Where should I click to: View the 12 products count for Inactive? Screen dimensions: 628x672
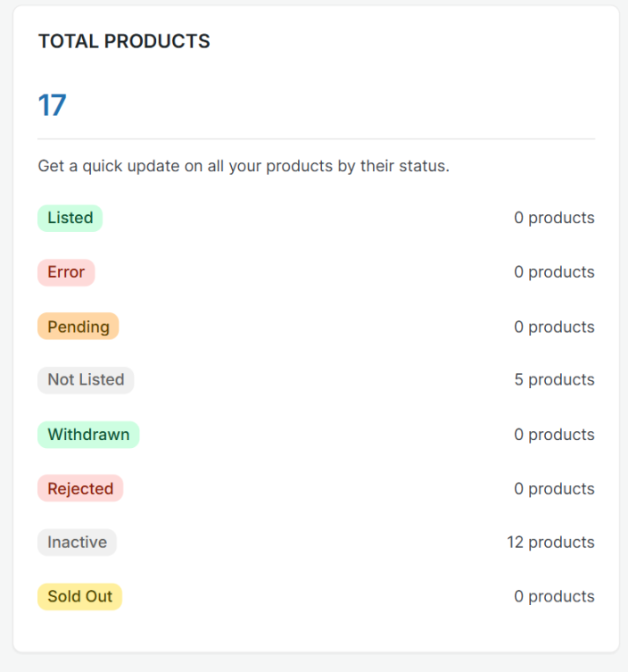(550, 543)
